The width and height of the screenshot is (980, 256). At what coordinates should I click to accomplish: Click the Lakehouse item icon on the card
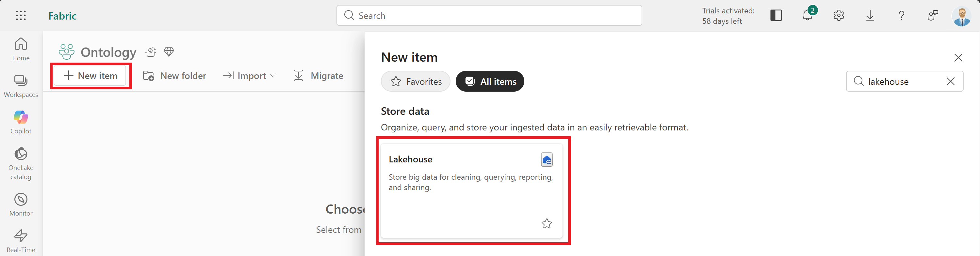547,159
